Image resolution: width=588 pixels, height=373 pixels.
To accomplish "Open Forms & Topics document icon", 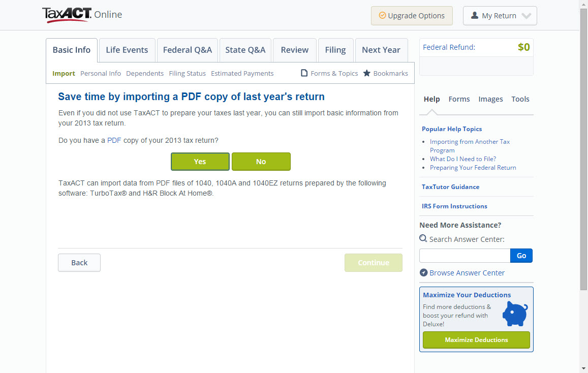I will coord(304,73).
